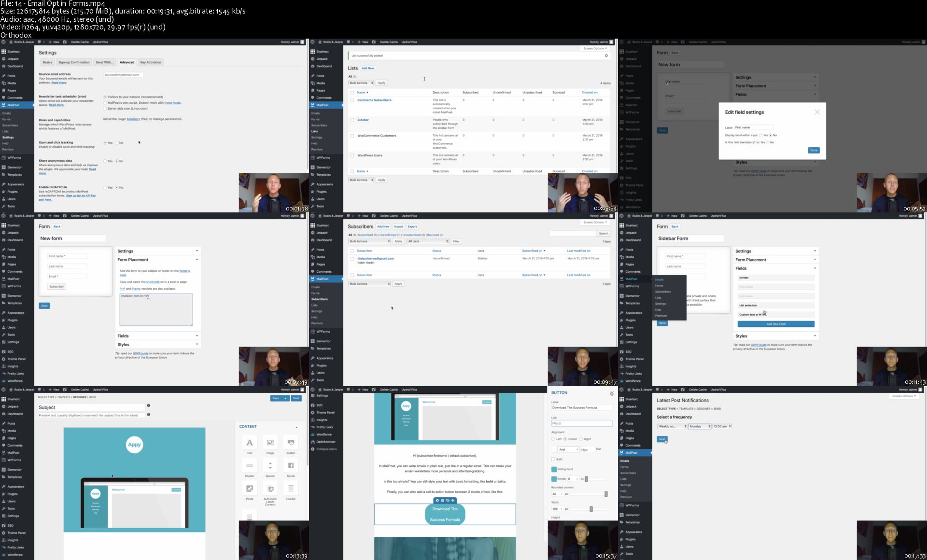Click Background color swatch in BUTTON panel

coord(554,469)
